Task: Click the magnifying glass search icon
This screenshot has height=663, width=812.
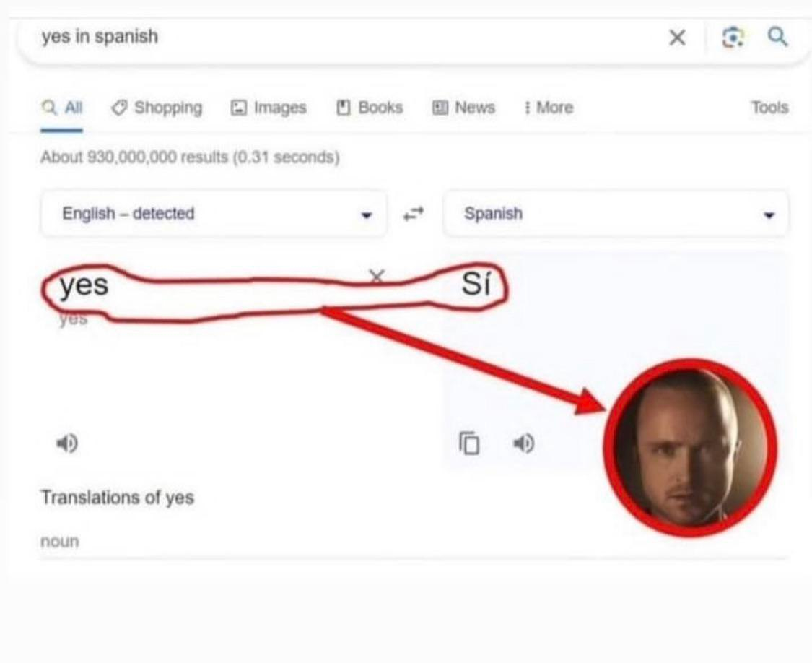Action: coord(777,36)
